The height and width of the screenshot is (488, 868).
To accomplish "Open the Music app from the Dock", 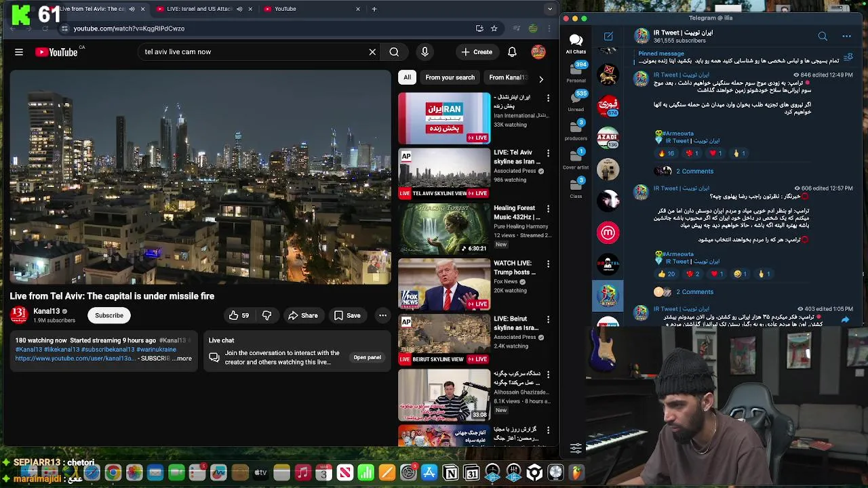I will point(303,472).
